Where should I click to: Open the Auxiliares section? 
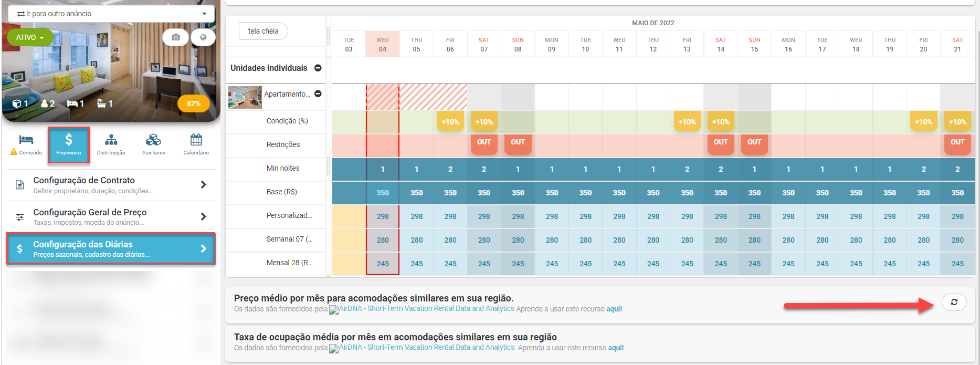[153, 144]
